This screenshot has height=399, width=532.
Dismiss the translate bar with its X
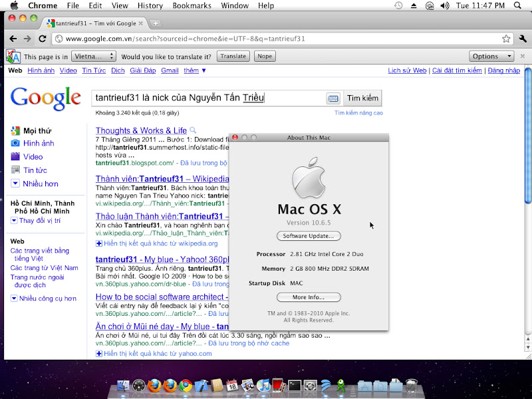[523, 56]
